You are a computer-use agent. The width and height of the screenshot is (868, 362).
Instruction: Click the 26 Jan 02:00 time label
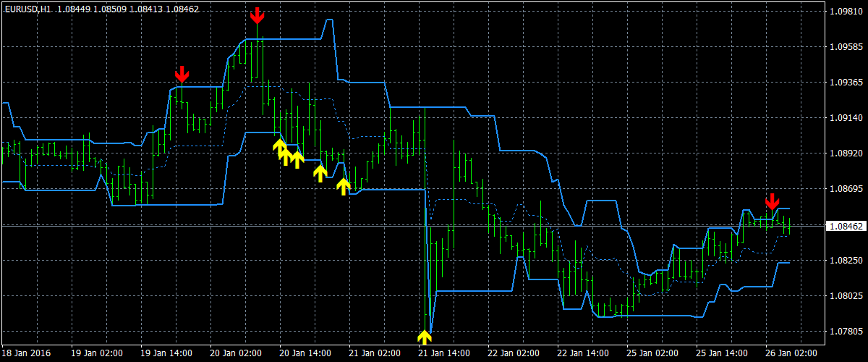coord(792,354)
